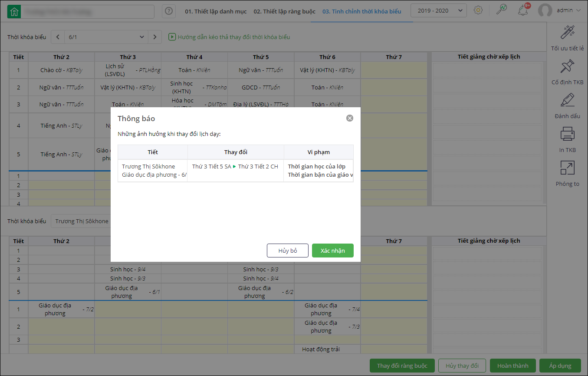Open the 6/1 class dropdown

click(106, 37)
